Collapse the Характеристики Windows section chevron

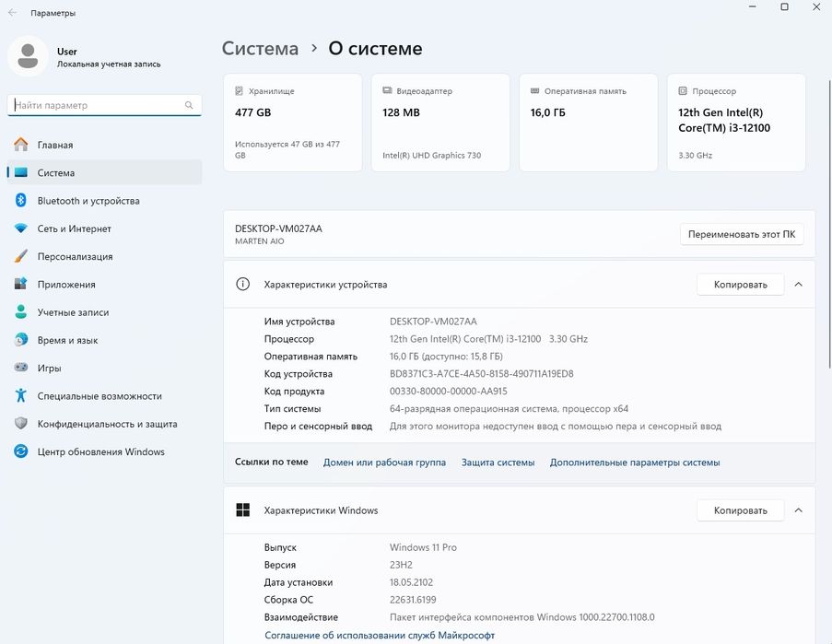[798, 510]
